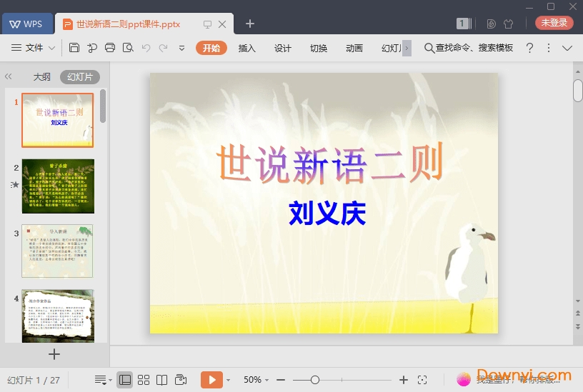
Task: Go to next slide with double down arrow
Action: [578, 326]
